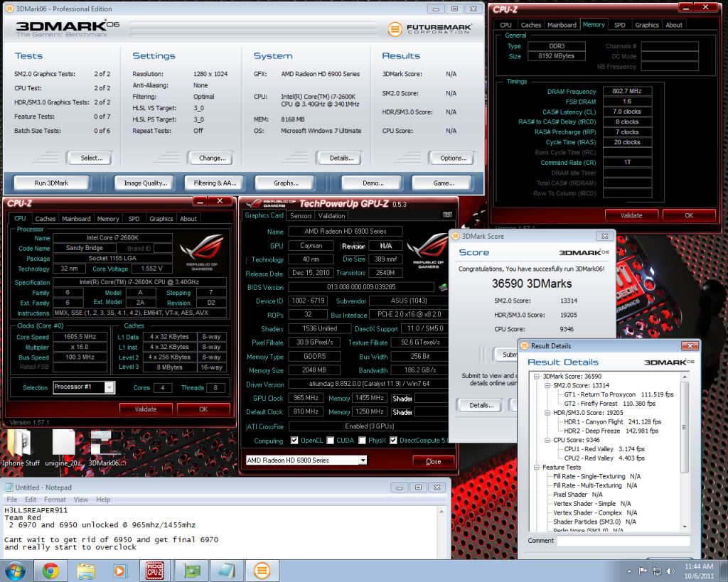728x582 pixels.
Task: Collapse CPU Score: 9346 node
Action: [x=547, y=440]
